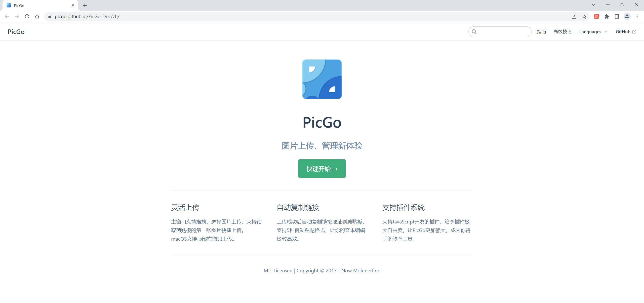
Task: Share this page via share icon
Action: point(574,17)
